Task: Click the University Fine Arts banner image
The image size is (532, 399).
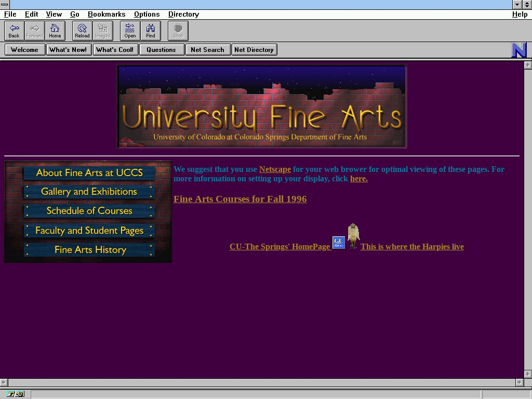Action: [262, 107]
